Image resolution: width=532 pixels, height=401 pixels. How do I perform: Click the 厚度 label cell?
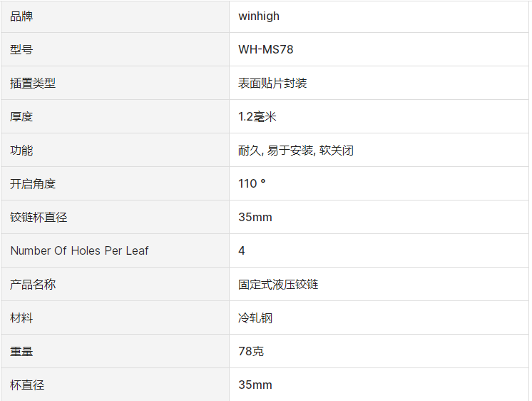point(21,117)
